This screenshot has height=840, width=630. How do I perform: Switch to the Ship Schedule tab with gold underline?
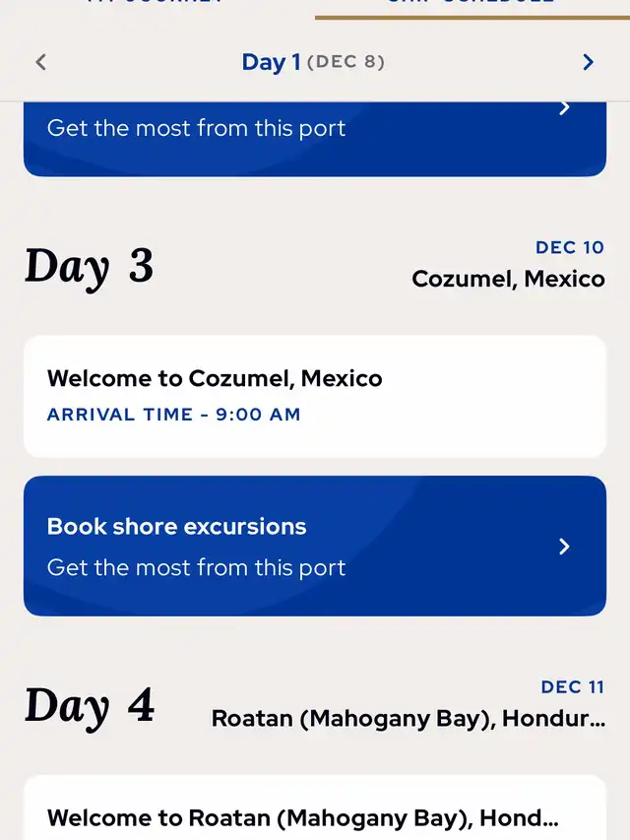tap(472, 5)
